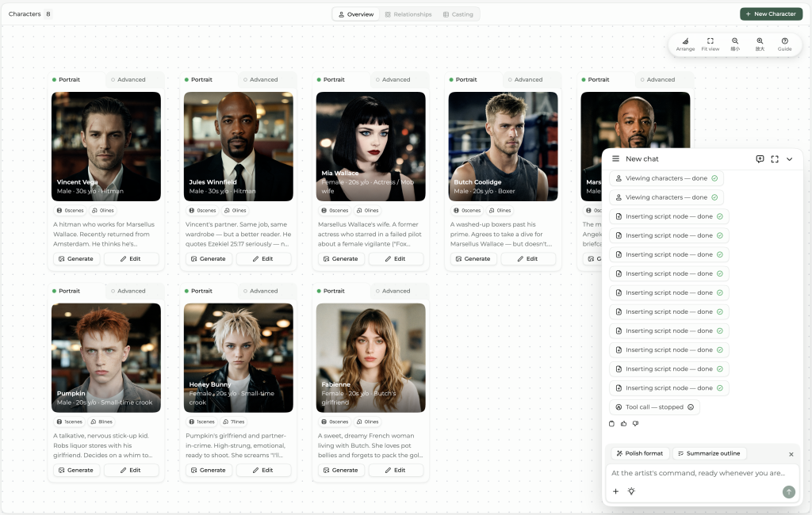Open the Guide help icon
This screenshot has height=515, width=812.
784,41
